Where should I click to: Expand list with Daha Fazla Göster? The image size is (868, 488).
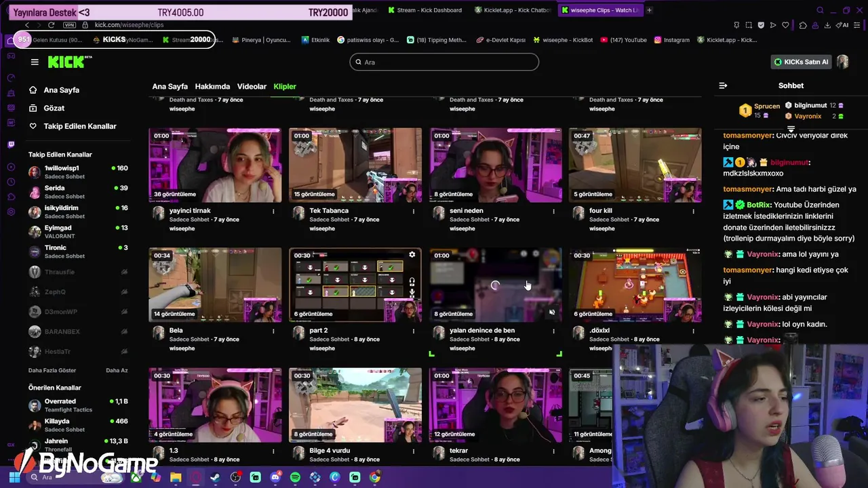click(x=52, y=370)
